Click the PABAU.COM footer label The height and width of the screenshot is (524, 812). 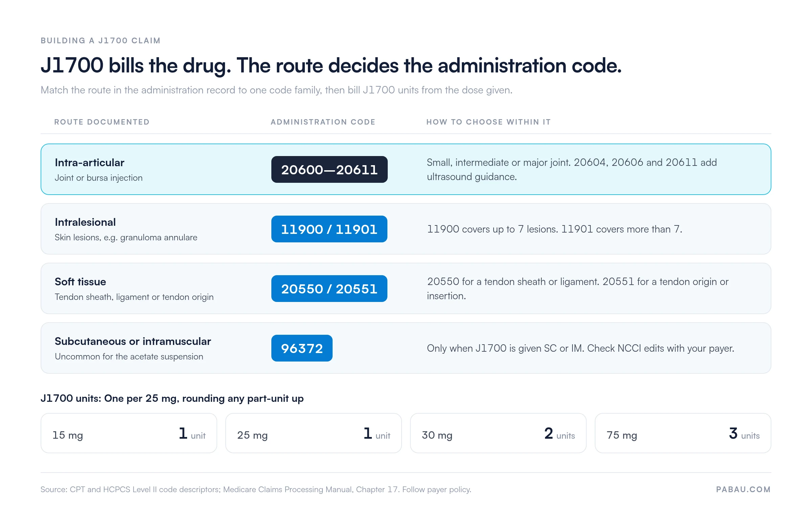743,489
